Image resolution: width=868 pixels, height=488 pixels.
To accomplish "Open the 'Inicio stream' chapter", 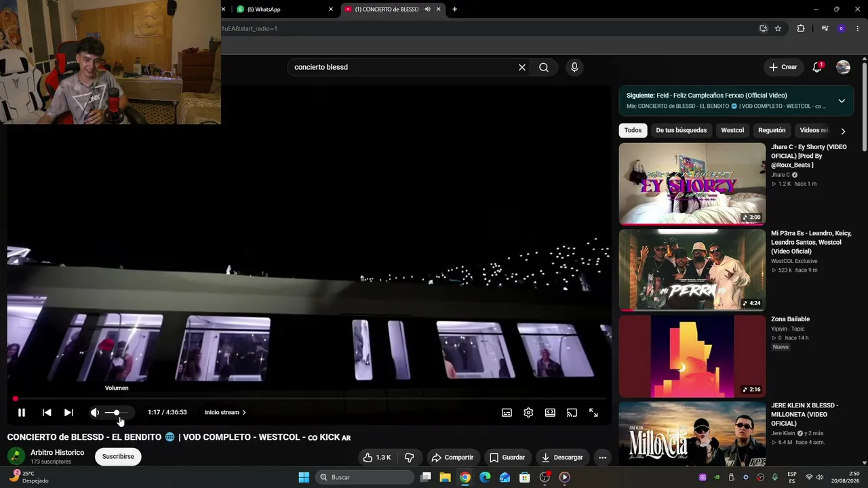I will pos(225,412).
